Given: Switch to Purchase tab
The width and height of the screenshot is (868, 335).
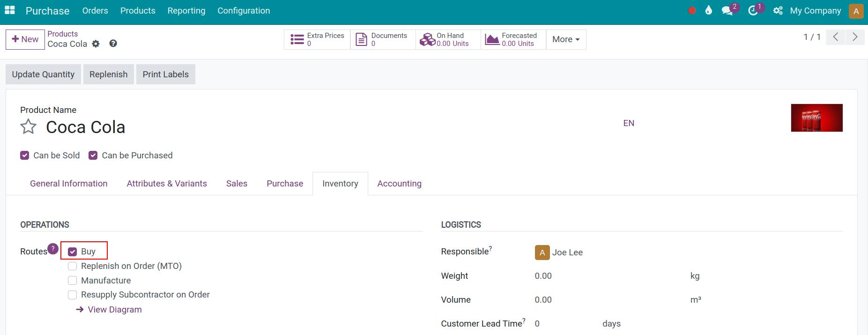Looking at the screenshot, I should pyautogui.click(x=285, y=184).
